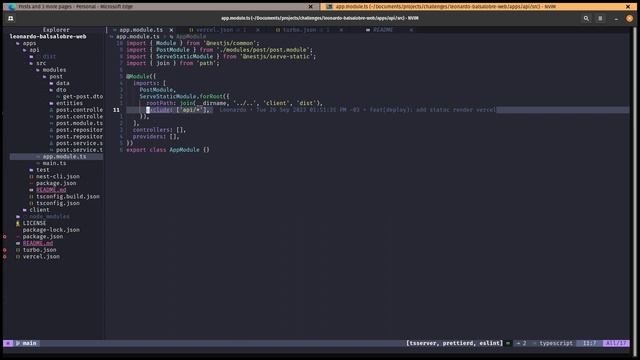Open tsconfig.build.json file
The height and width of the screenshot is (360, 640).
tap(68, 197)
